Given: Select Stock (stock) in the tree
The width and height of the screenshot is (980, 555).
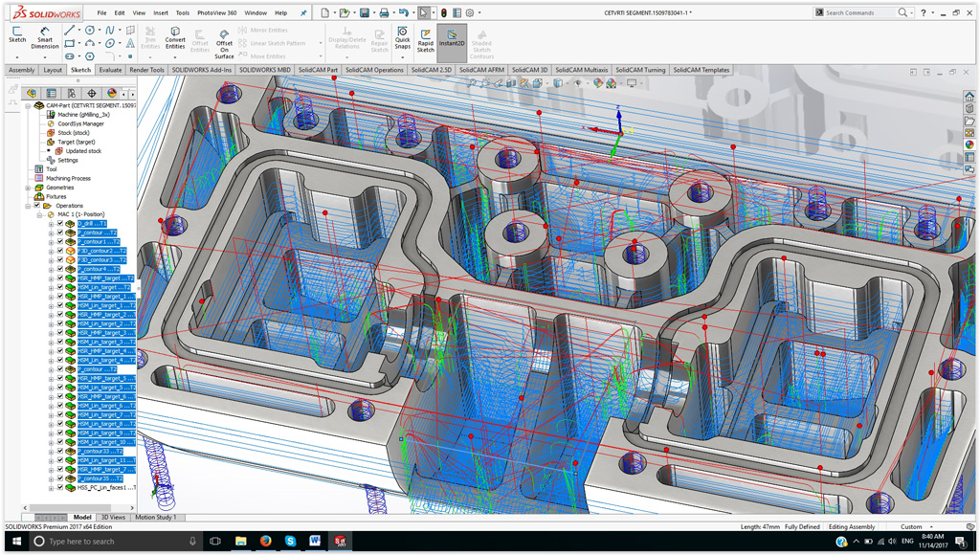Looking at the screenshot, I should [73, 132].
